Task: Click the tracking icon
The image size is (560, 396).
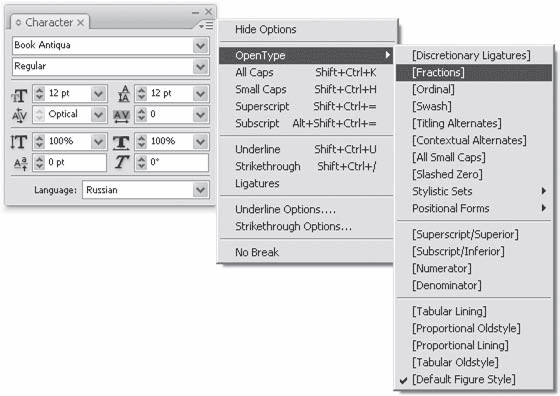Action: (x=121, y=116)
